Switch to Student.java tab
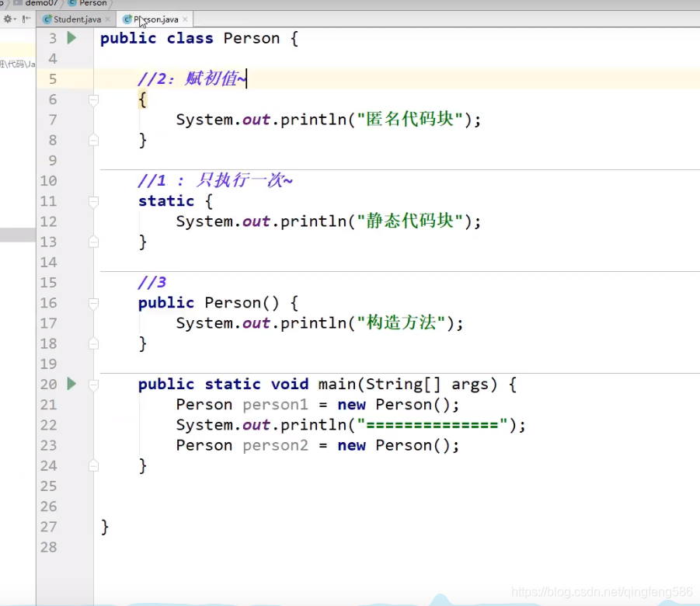The width and height of the screenshot is (700, 606). tap(77, 19)
